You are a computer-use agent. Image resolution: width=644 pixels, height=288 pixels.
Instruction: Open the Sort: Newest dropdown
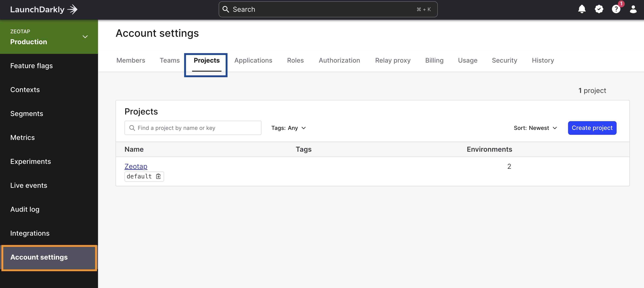[535, 128]
